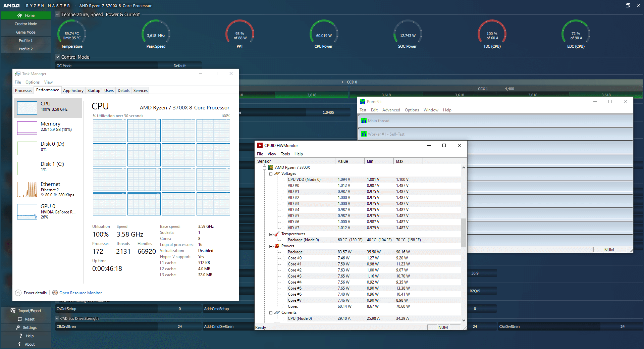Open Settings gear in Ryzen Master sidebar
This screenshot has height=349, width=644.
pos(18,328)
